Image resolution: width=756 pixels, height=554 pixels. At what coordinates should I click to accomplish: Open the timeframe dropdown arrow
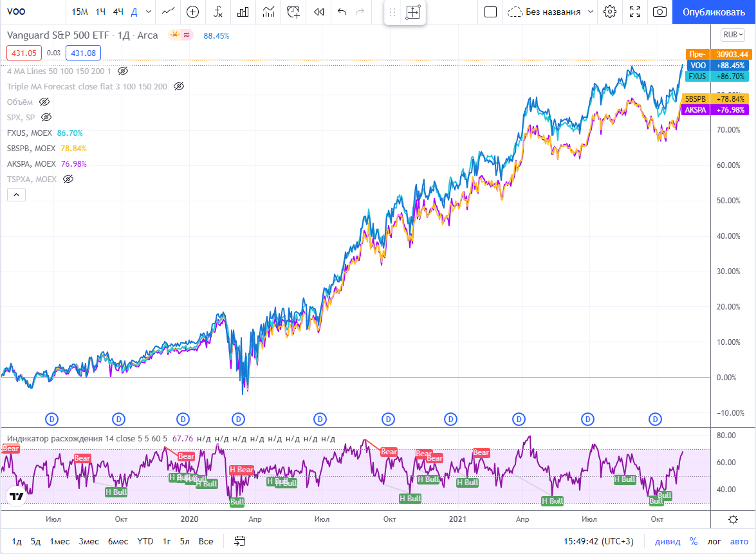pyautogui.click(x=149, y=12)
